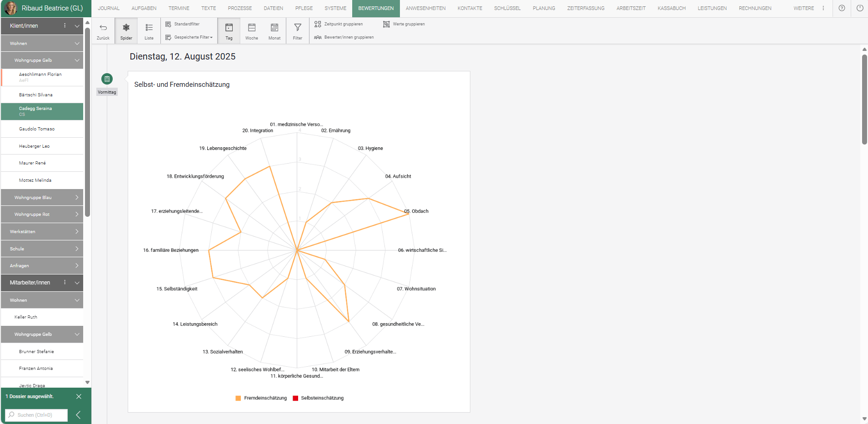Open Gespeicherte Filter dropdown
This screenshot has width=868, height=424.
[189, 37]
